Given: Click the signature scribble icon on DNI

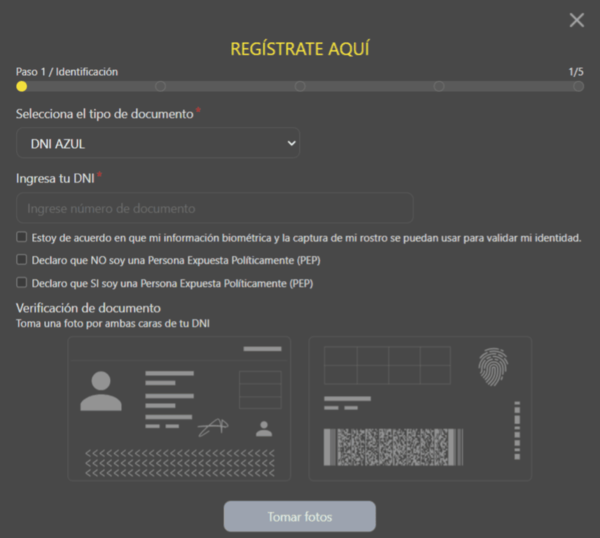Looking at the screenshot, I should [211, 428].
